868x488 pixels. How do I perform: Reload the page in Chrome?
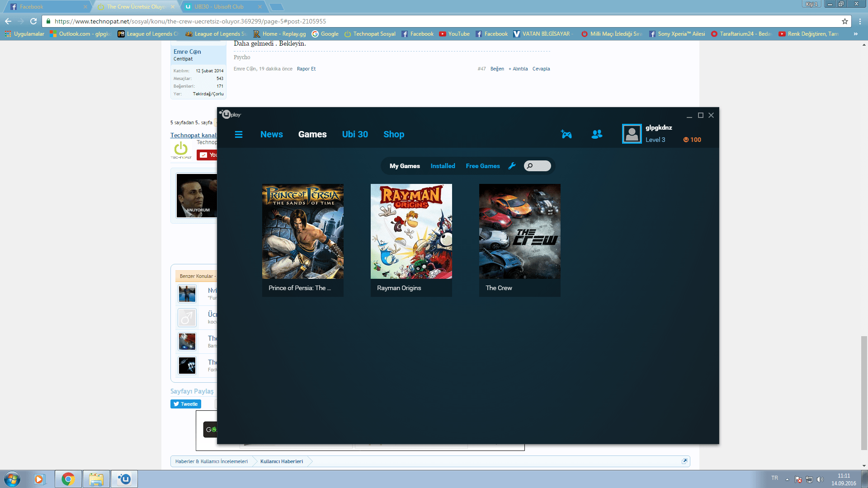pos(33,21)
